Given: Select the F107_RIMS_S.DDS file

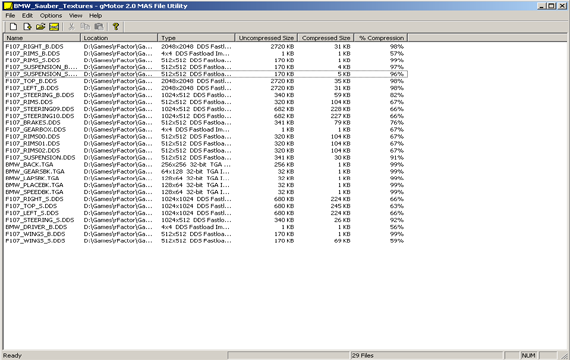Looking at the screenshot, I should [x=33, y=60].
